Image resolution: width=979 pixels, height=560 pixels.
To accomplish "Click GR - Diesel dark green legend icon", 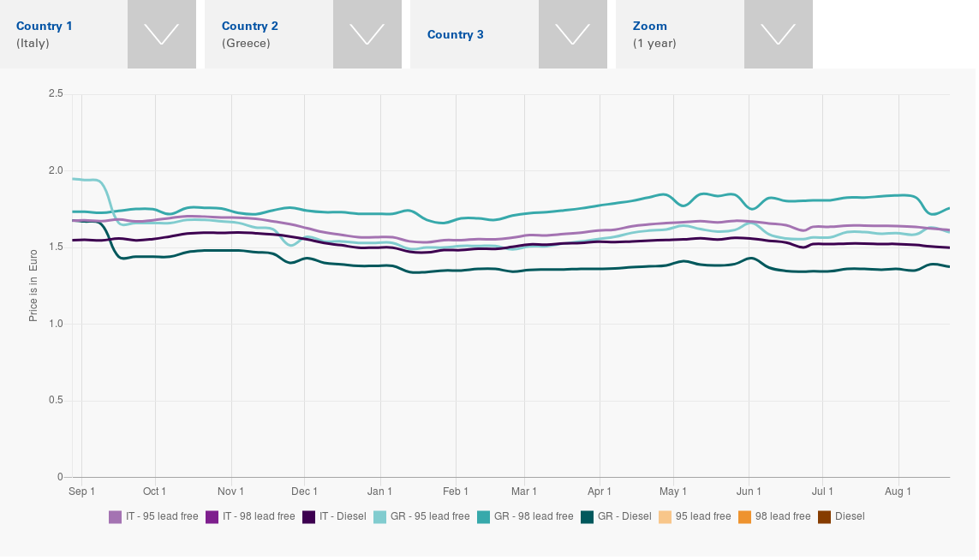I will click(587, 517).
